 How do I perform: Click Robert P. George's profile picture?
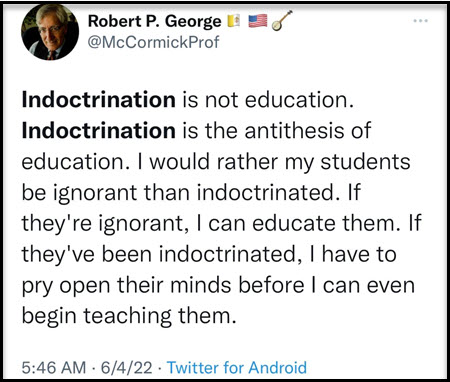[50, 32]
